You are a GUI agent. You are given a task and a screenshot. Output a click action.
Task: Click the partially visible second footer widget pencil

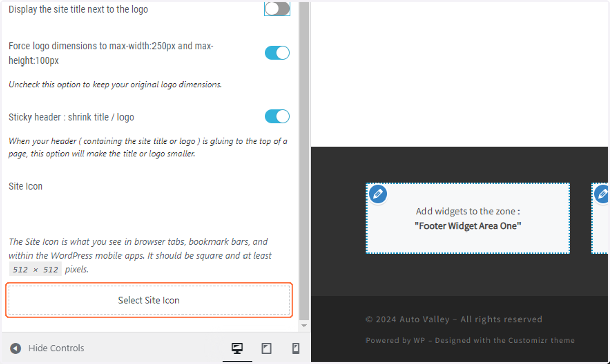click(602, 194)
